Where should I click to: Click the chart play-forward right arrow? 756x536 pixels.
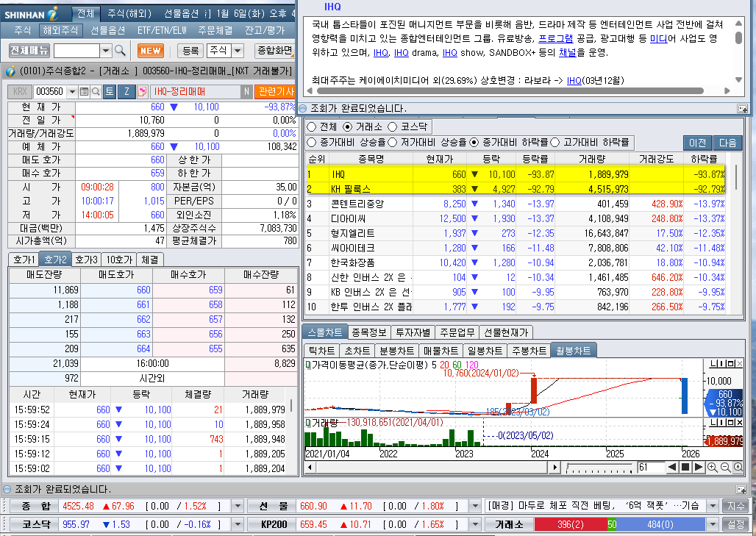[698, 467]
